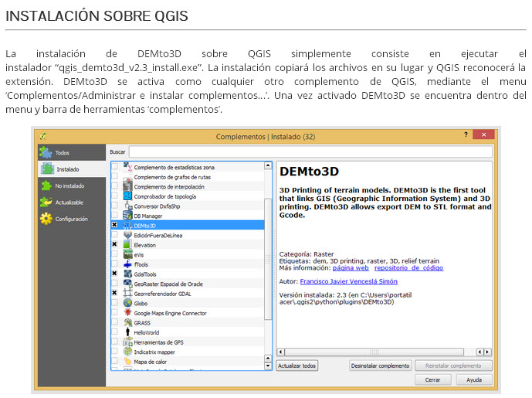Click Desinstalar complemento button
Screen dimensions: 532x398
coord(381,366)
